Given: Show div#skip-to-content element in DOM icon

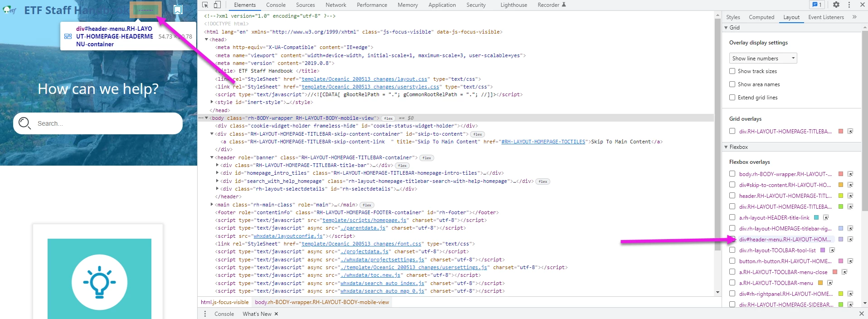Looking at the screenshot, I should [850, 185].
